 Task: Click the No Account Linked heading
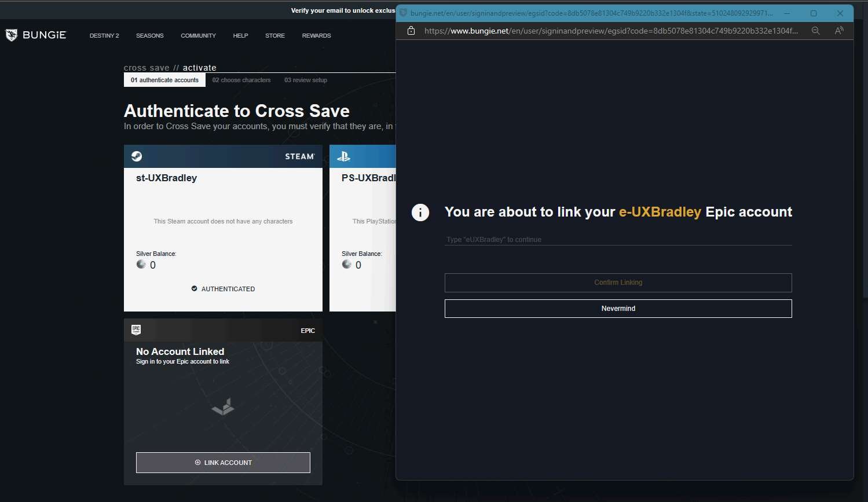pyautogui.click(x=180, y=351)
